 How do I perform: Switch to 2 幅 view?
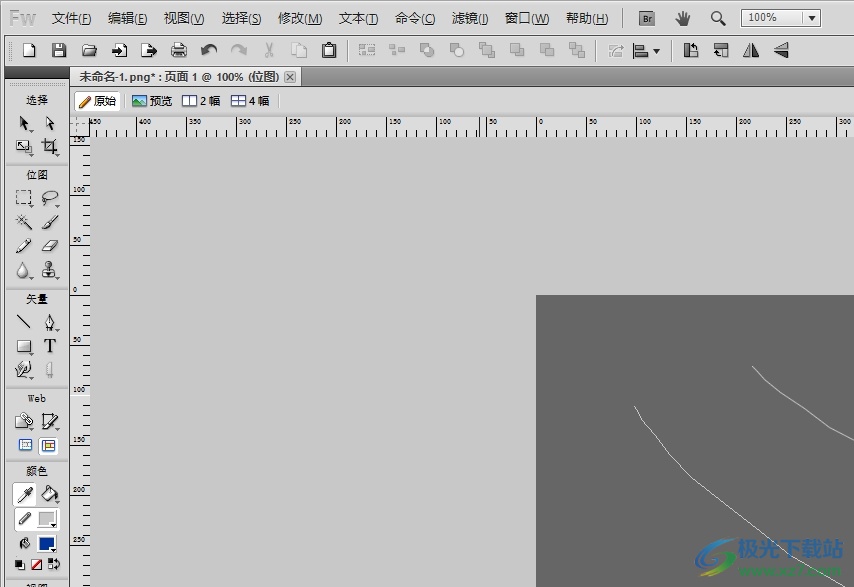click(201, 101)
